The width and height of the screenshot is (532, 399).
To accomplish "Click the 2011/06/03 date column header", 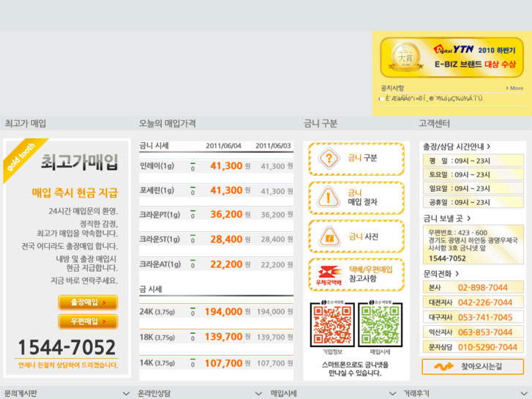I will tap(273, 146).
